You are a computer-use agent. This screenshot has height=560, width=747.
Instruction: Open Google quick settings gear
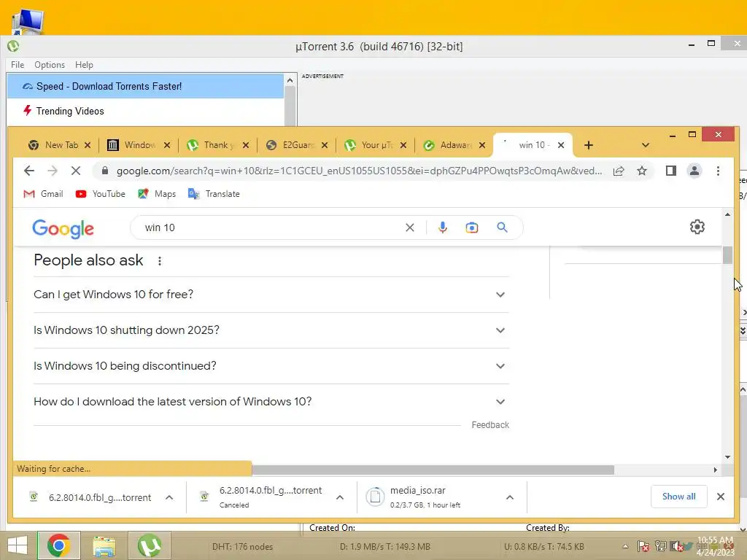pos(697,227)
